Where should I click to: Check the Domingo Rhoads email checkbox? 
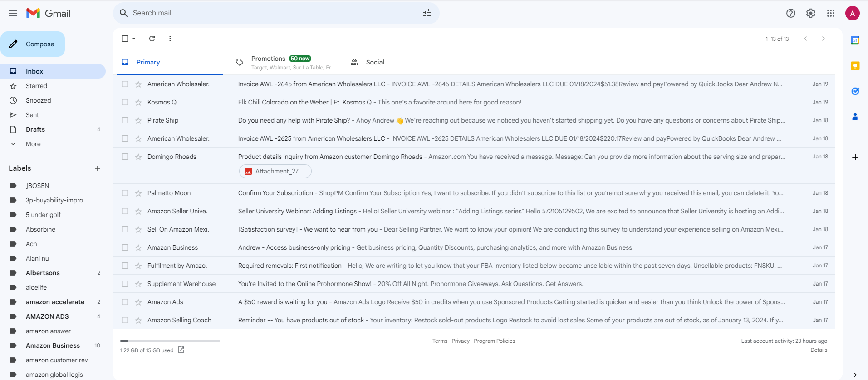coord(125,157)
